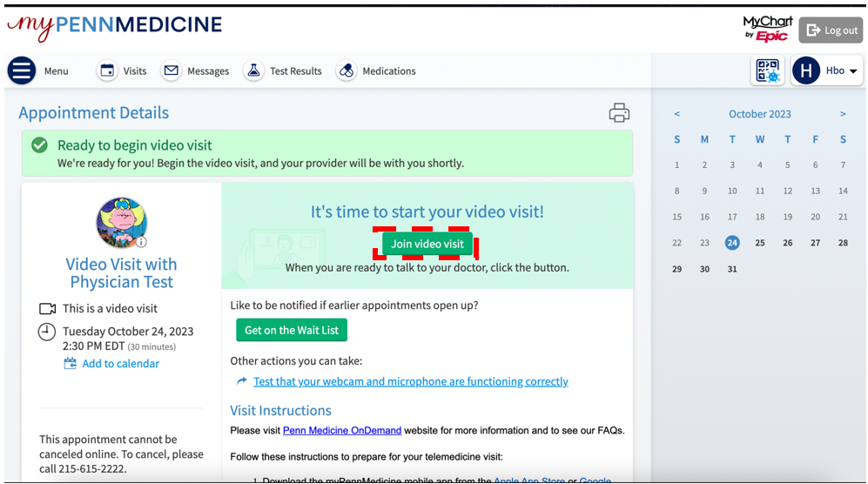Click Ready to begin video visit text

click(x=135, y=145)
